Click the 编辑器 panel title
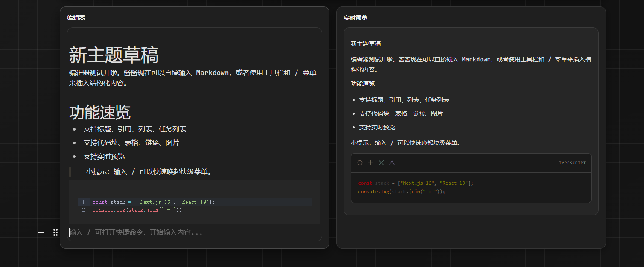Screen dimensions: 644x267 tap(76, 18)
